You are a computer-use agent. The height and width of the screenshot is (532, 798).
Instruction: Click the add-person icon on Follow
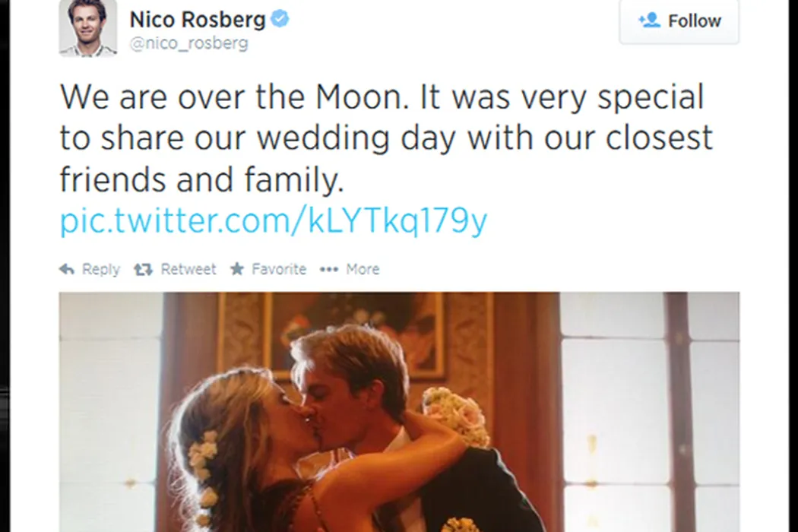click(649, 21)
